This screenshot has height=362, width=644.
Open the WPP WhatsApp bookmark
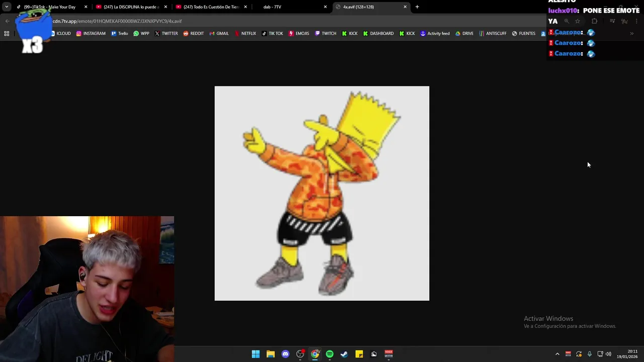141,34
